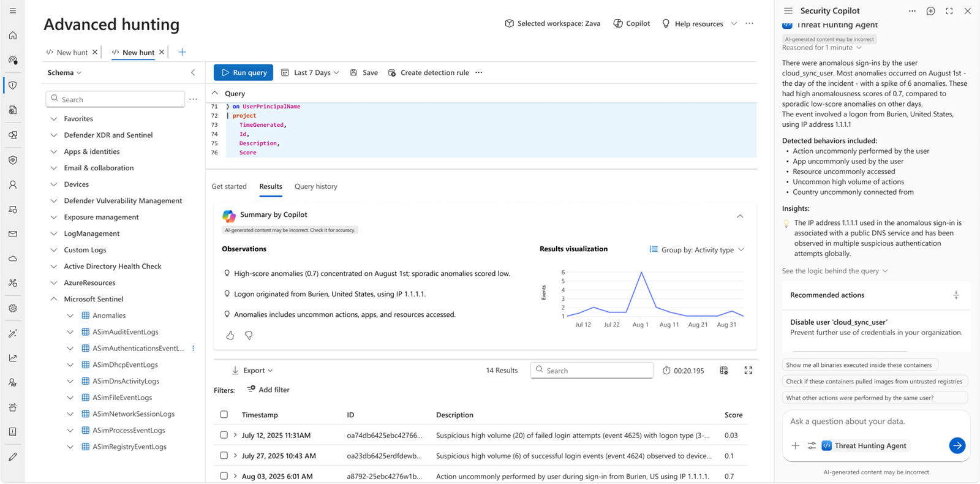Collapse the Schema pane with the chevron
The width and height of the screenshot is (980, 484).
[x=193, y=72]
